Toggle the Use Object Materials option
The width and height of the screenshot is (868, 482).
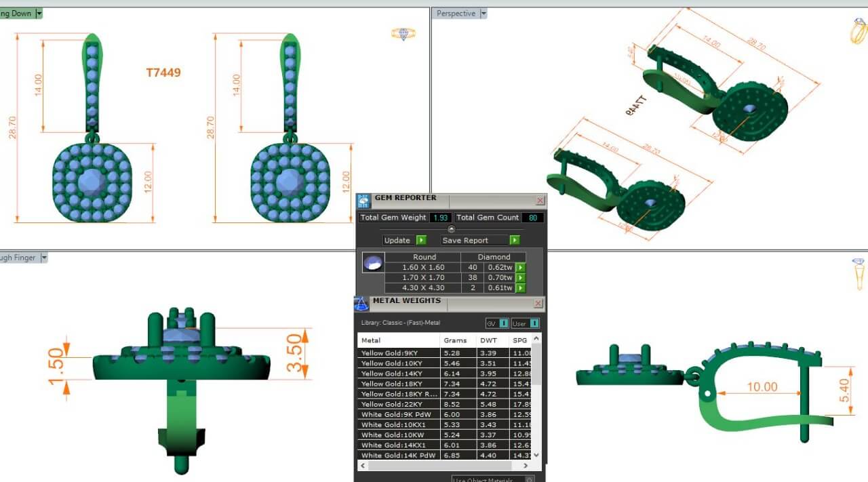pyautogui.click(x=530, y=479)
